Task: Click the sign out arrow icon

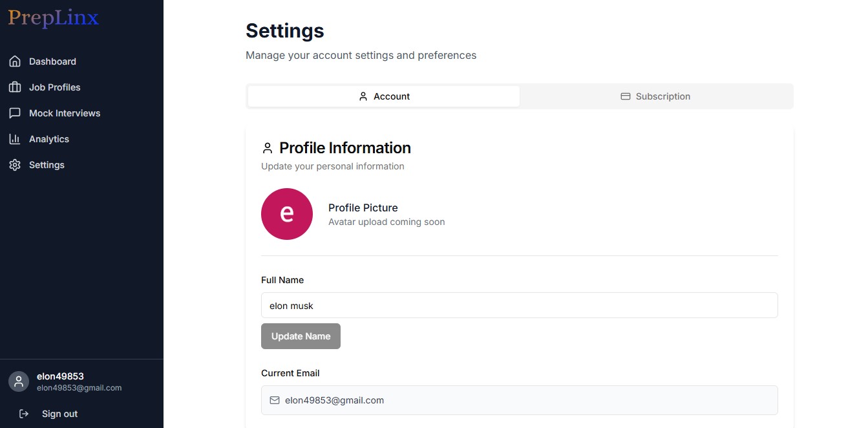Action: click(24, 413)
